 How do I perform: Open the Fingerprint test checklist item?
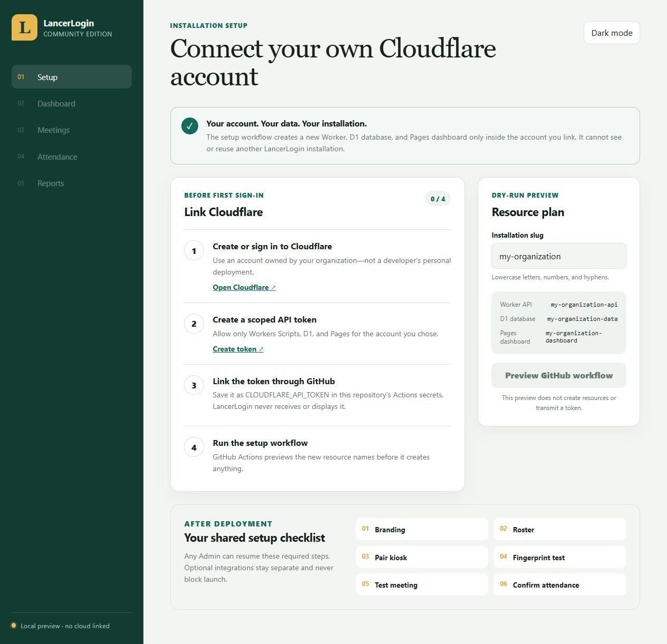[x=560, y=557]
